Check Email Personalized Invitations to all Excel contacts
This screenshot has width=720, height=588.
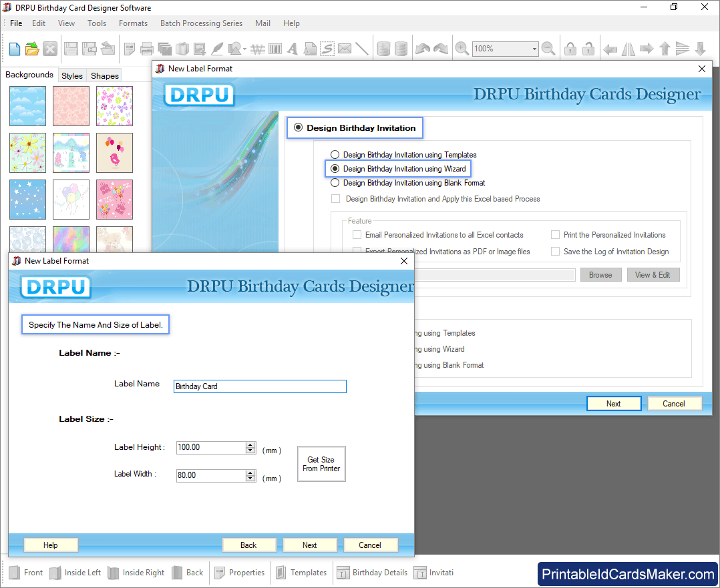coord(357,234)
